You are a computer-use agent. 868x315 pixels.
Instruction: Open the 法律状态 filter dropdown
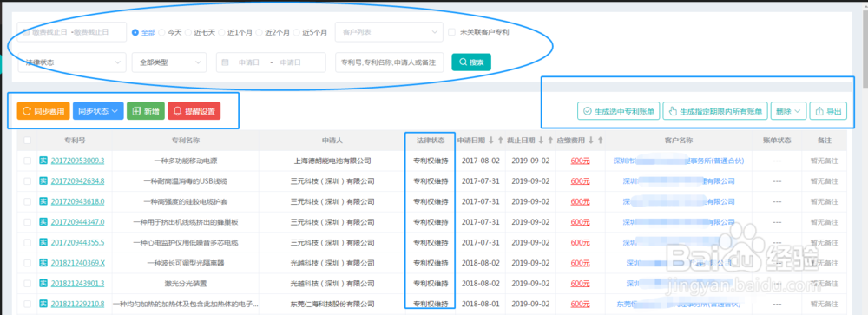[x=71, y=62]
